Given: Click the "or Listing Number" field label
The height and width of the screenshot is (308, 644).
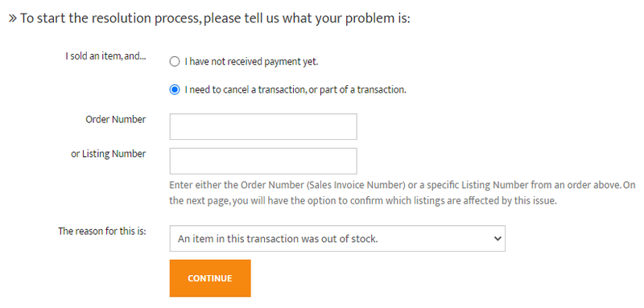Looking at the screenshot, I should pos(109,154).
